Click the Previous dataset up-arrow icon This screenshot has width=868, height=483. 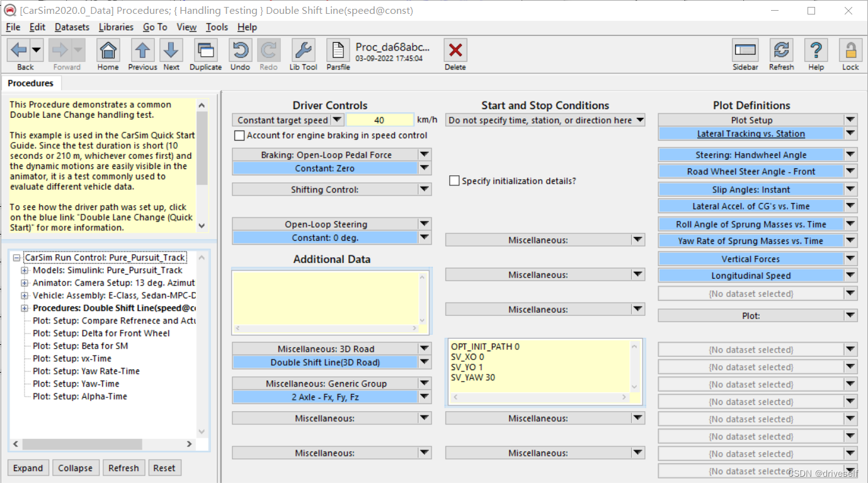(142, 50)
